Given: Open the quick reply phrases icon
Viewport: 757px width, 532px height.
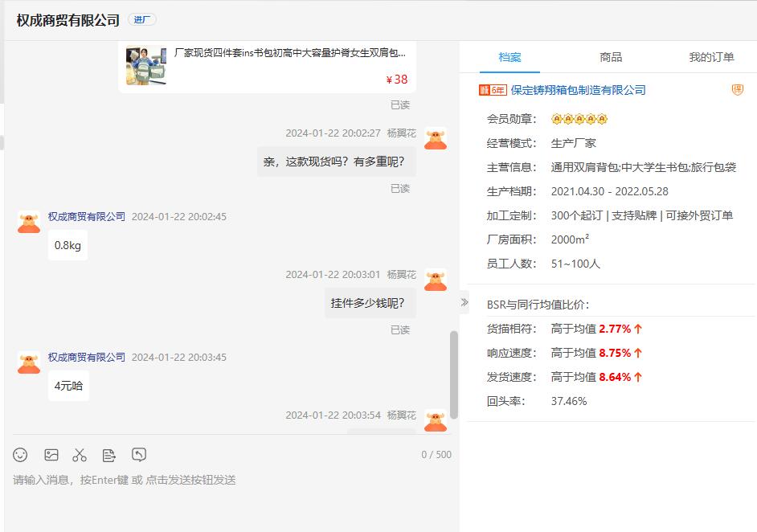Looking at the screenshot, I should click(109, 455).
